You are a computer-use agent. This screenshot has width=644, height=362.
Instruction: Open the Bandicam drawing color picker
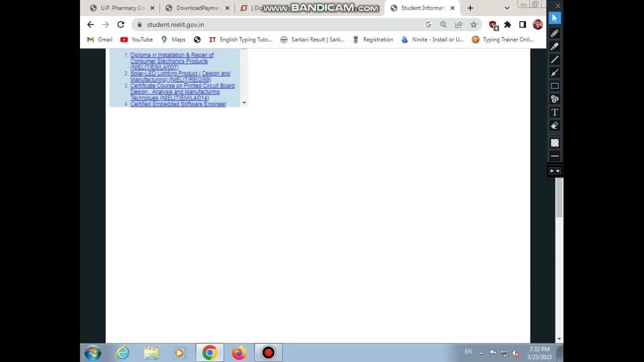click(x=554, y=143)
